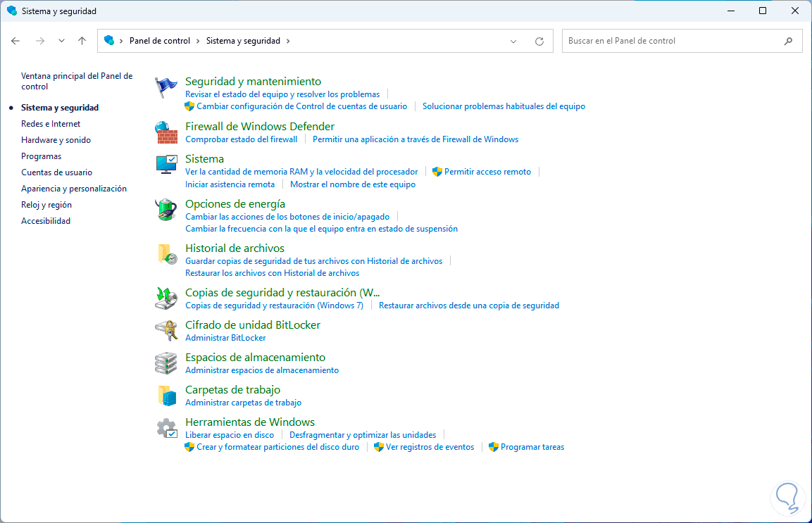Click the Control Panel icon in the title bar
Image resolution: width=812 pixels, height=523 pixels.
12,11
